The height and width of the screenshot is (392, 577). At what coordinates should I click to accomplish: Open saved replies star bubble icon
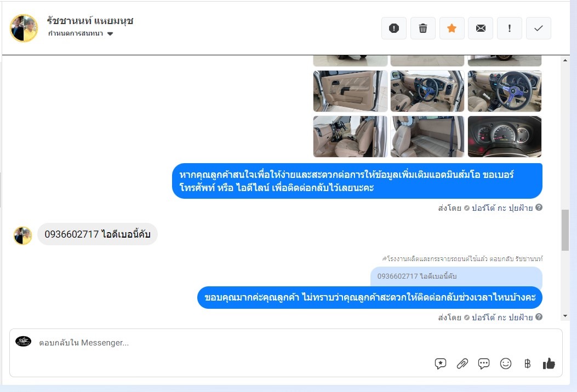pos(440,364)
